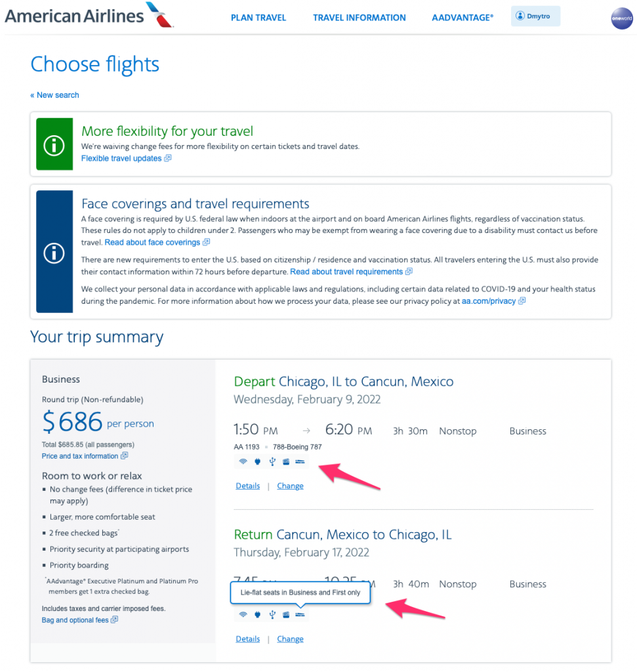Open the Dmytro account button

[535, 16]
